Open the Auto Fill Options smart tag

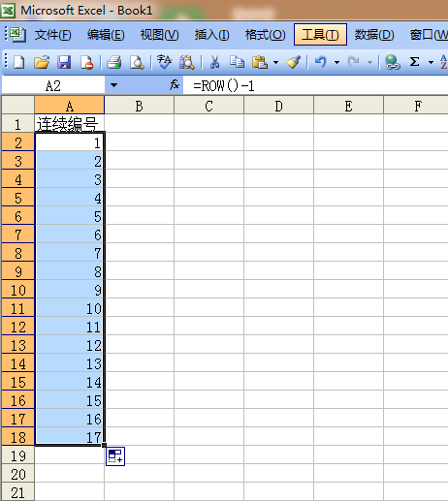point(115,456)
